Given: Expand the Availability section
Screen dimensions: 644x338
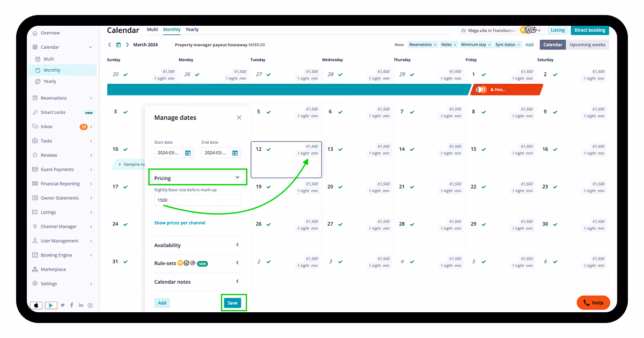Looking at the screenshot, I should (x=237, y=245).
